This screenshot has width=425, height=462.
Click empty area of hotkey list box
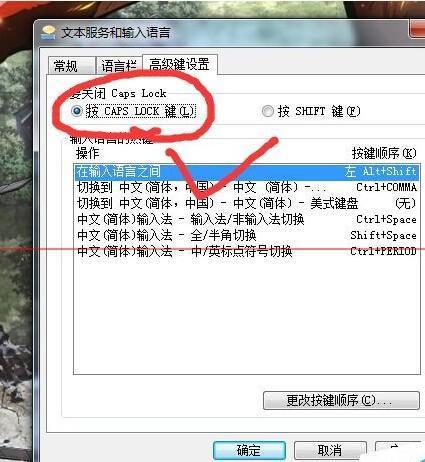point(246,317)
